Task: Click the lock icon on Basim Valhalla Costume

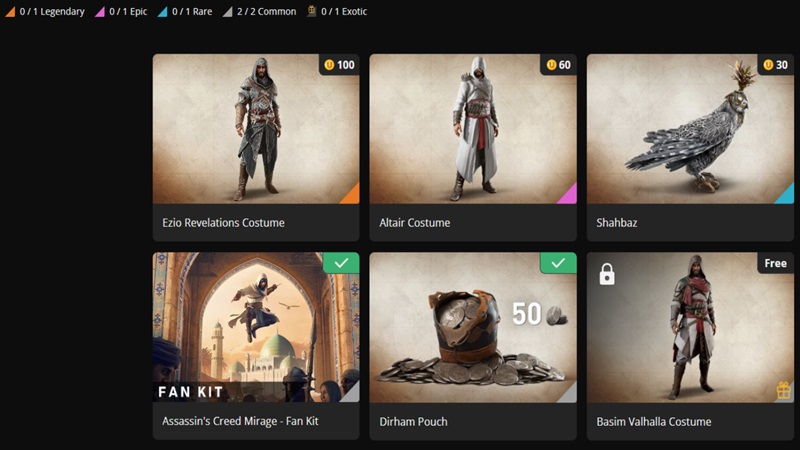Action: coord(607,274)
